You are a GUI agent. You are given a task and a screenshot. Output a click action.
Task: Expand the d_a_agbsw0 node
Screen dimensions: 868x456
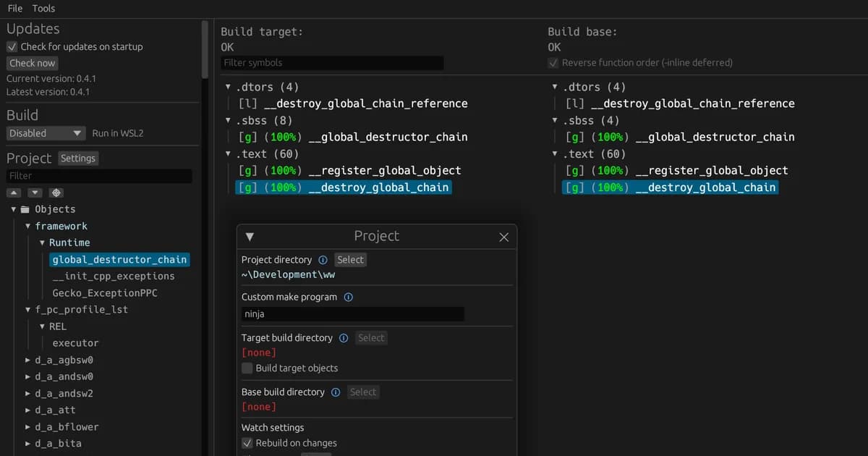click(x=28, y=360)
